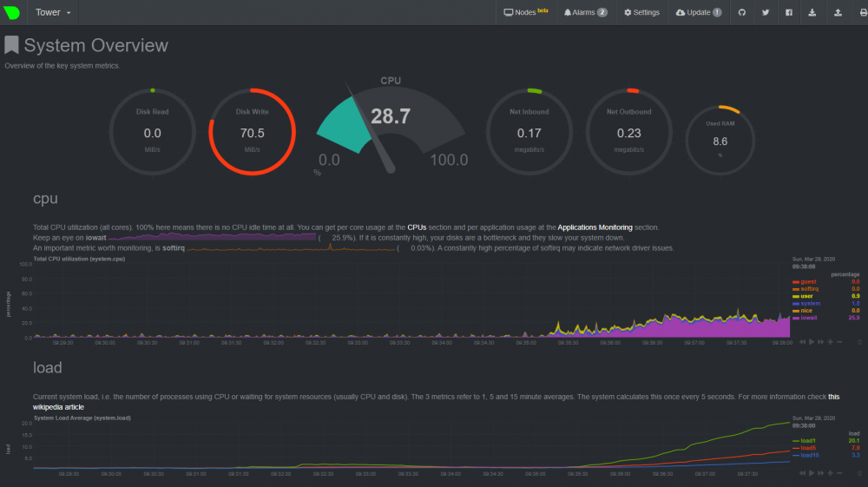
Task: Click the 'cpu' section heading
Action: [x=45, y=199]
